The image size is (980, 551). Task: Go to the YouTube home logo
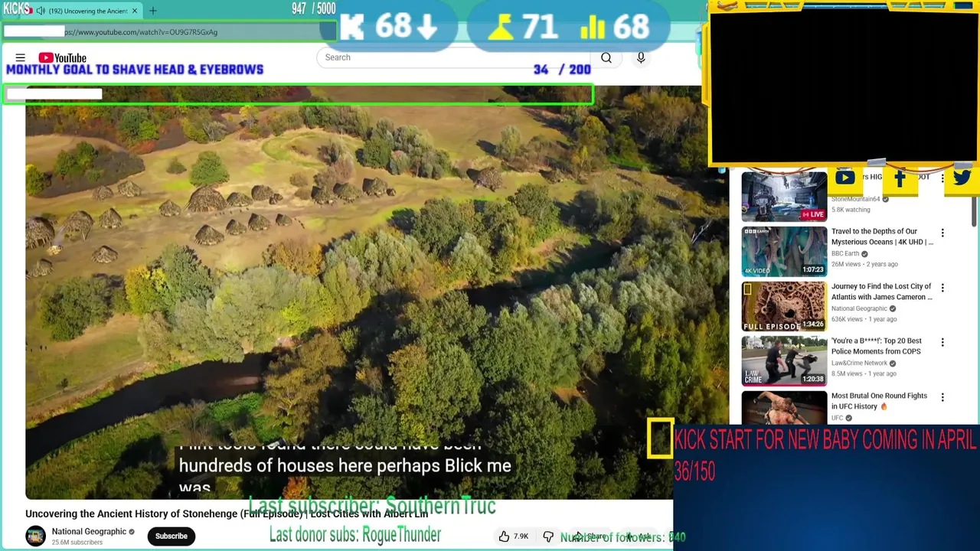coord(63,57)
